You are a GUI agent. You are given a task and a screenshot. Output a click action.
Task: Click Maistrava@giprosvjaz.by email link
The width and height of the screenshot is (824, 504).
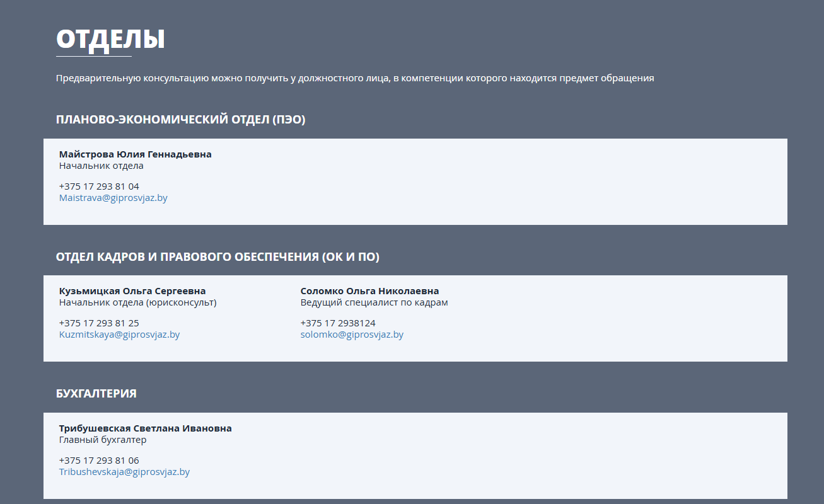113,198
